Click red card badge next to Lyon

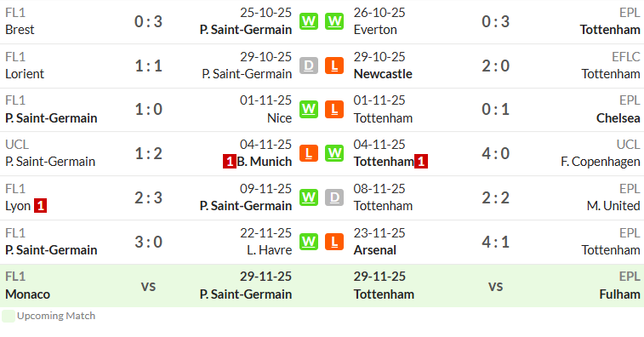40,205
